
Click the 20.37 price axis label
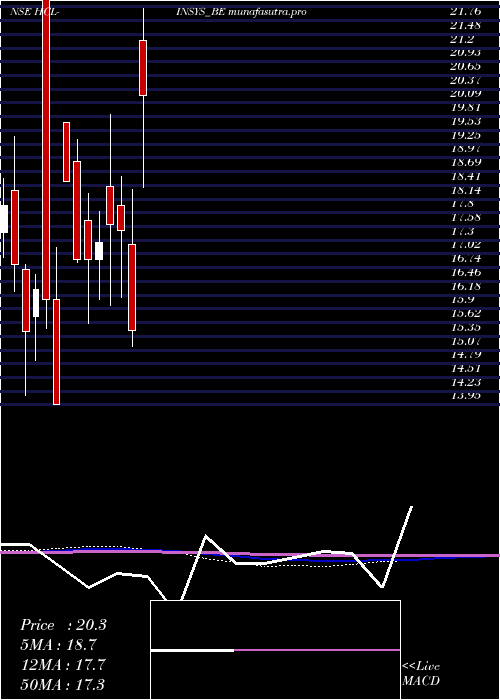coord(466,80)
